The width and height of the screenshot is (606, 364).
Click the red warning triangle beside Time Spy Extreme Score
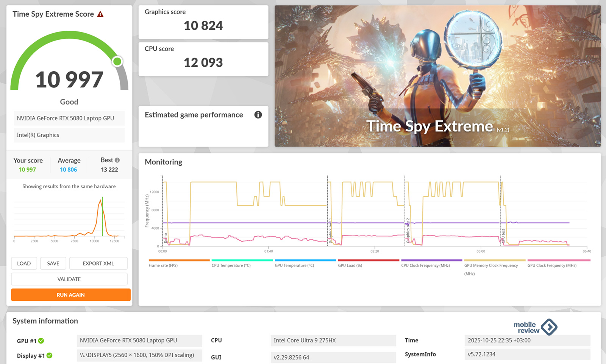click(100, 14)
